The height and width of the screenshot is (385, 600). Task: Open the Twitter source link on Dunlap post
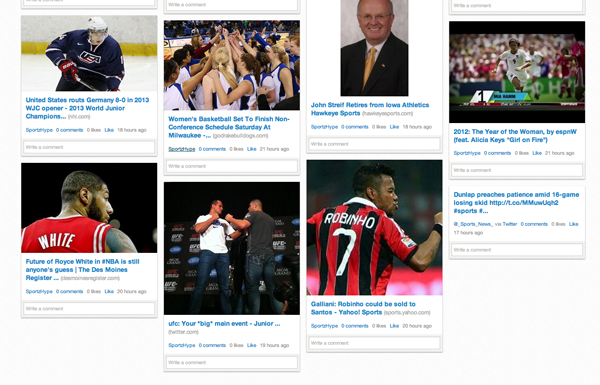point(509,224)
